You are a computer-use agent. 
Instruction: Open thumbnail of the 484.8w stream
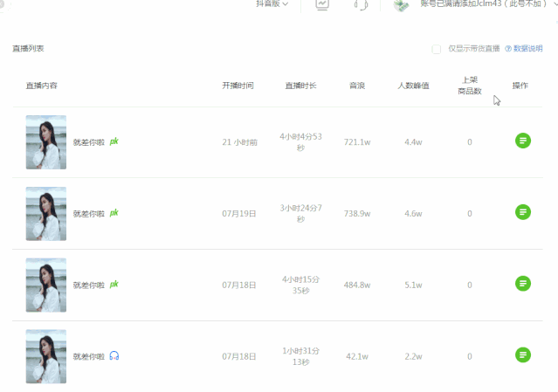pos(46,285)
